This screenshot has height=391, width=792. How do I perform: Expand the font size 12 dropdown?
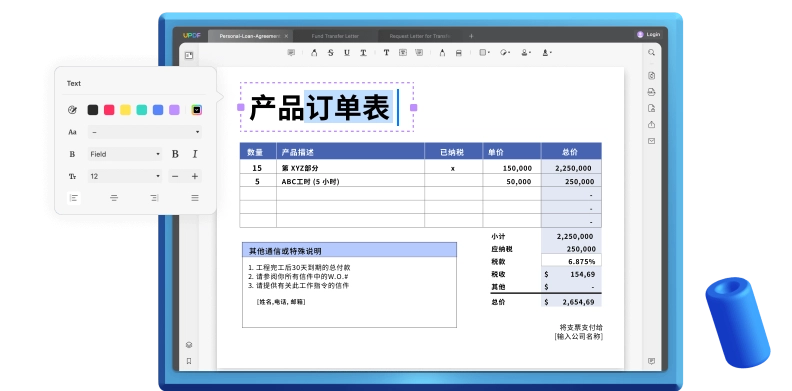[125, 176]
